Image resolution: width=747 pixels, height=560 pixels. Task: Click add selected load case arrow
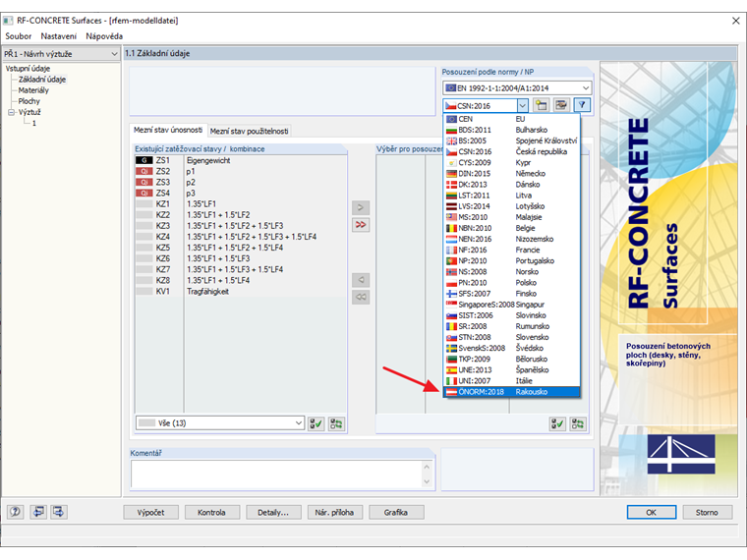click(361, 207)
